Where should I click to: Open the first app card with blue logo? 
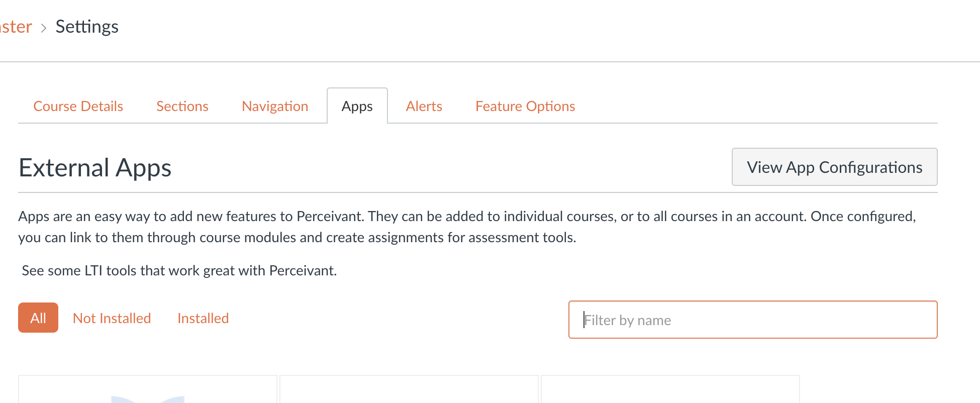click(x=148, y=389)
